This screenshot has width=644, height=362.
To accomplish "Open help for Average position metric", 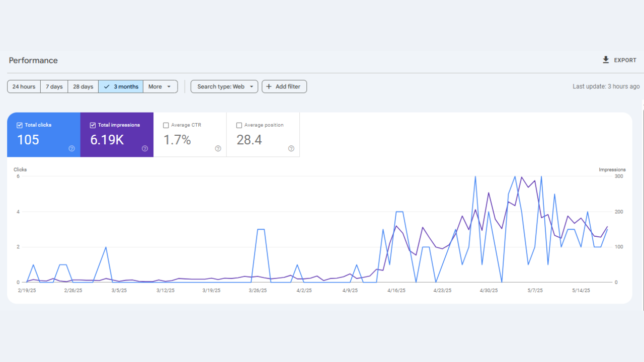I will tap(291, 148).
